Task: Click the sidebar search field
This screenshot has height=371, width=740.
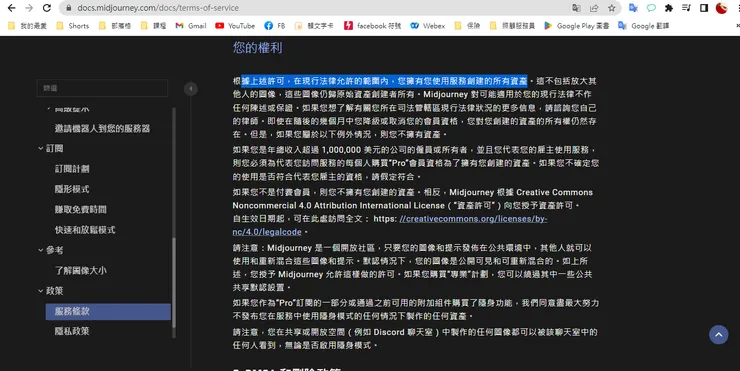Action: point(102,88)
